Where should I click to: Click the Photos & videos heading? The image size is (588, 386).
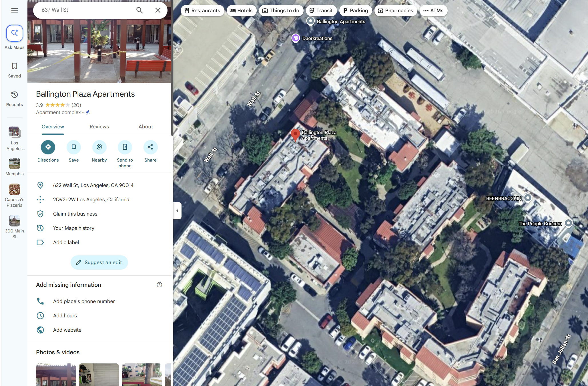coord(58,352)
